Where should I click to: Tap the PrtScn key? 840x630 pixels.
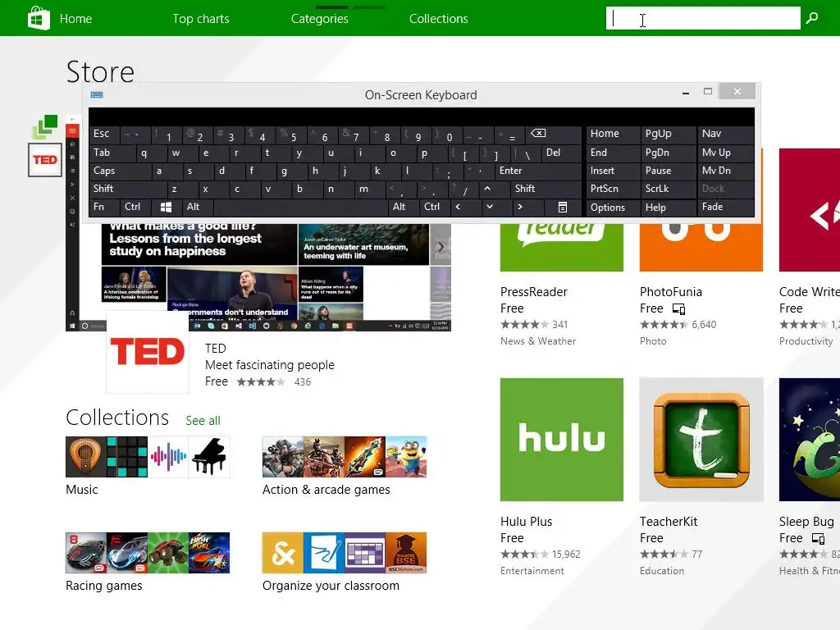coord(614,189)
